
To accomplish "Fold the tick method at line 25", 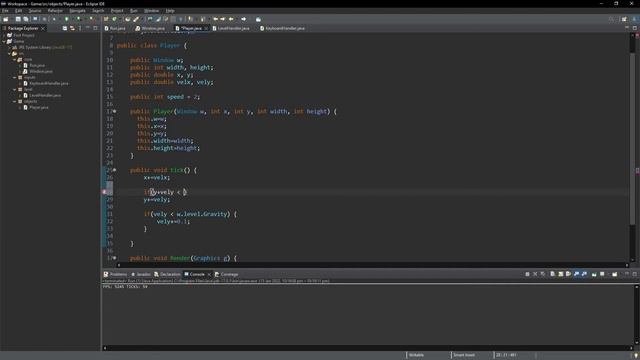I will (x=115, y=170).
